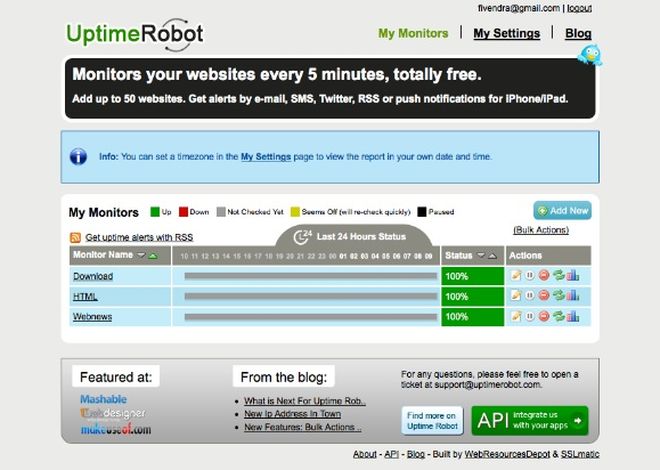Open the Webnews monitor link
This screenshot has width=660, height=470.
[x=93, y=316]
